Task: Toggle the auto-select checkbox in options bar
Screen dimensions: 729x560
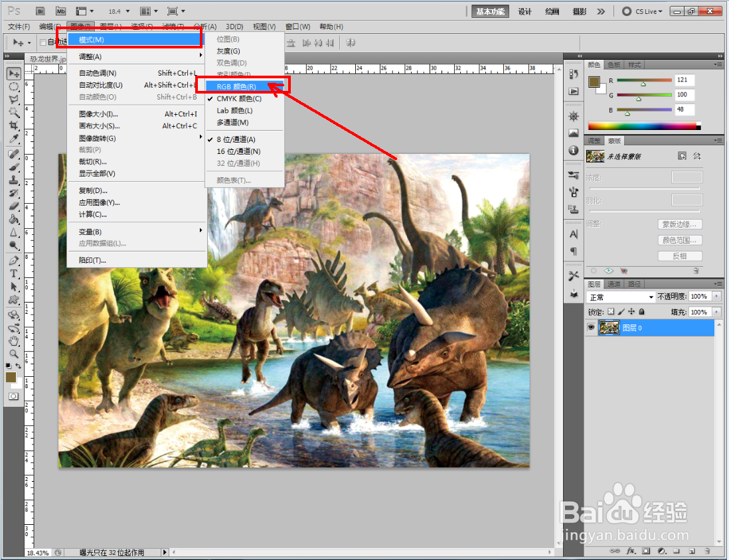Action: pos(42,42)
